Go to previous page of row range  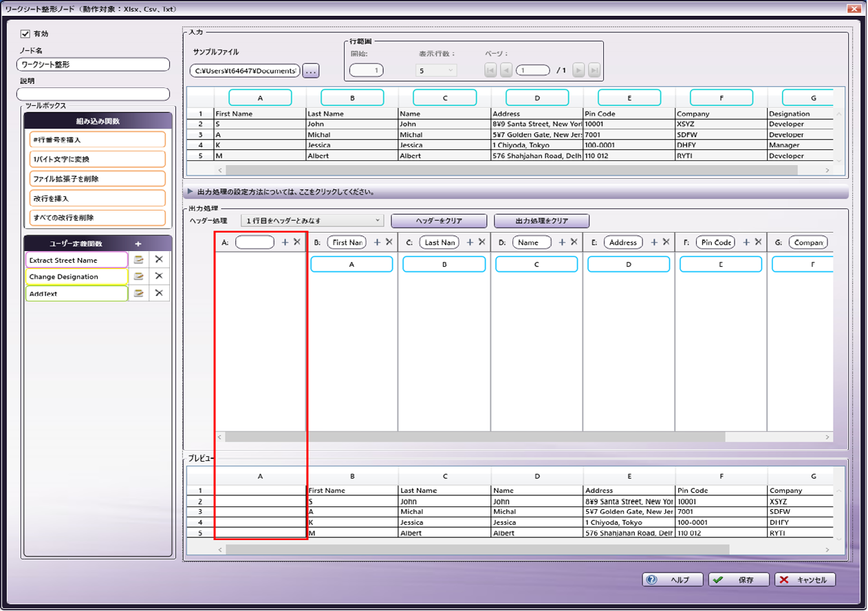tap(506, 70)
